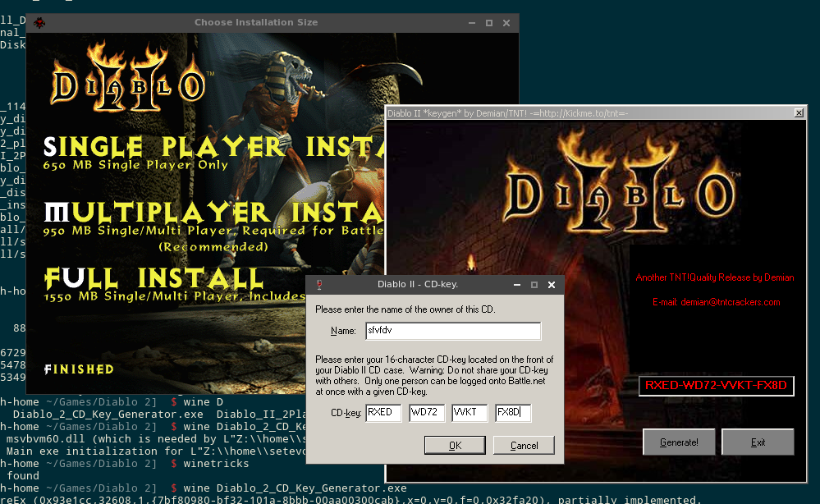This screenshot has width=820, height=504.
Task: Close the Choose Installation Size window
Action: point(506,23)
